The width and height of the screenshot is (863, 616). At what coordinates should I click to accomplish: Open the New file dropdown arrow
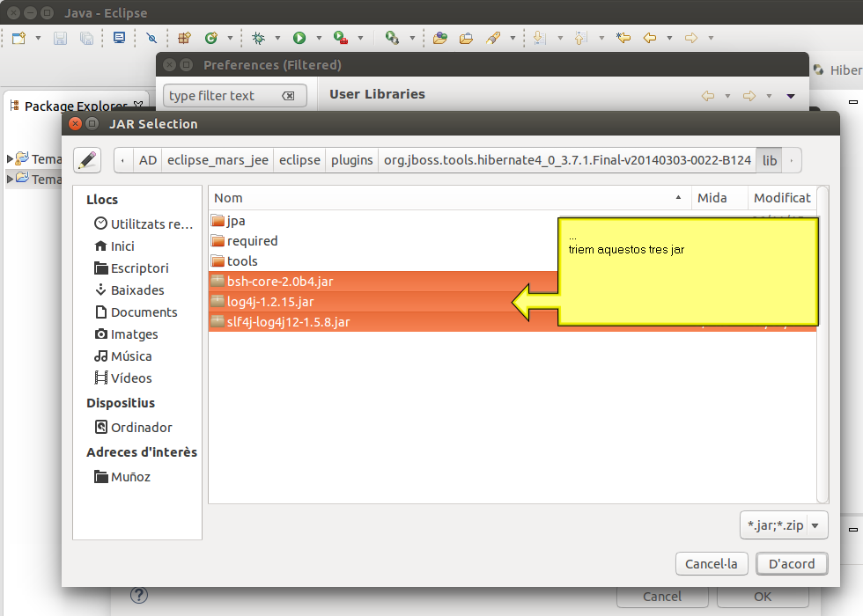pos(38,38)
